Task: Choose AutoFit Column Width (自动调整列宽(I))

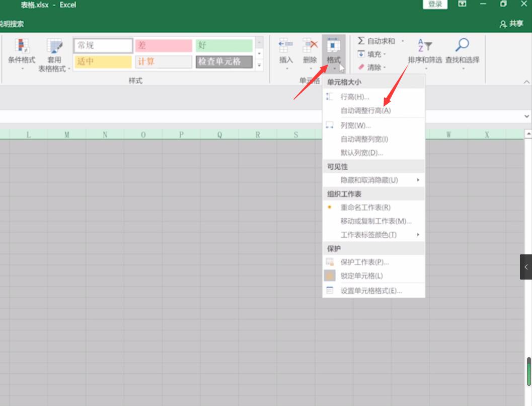Action: (373, 139)
